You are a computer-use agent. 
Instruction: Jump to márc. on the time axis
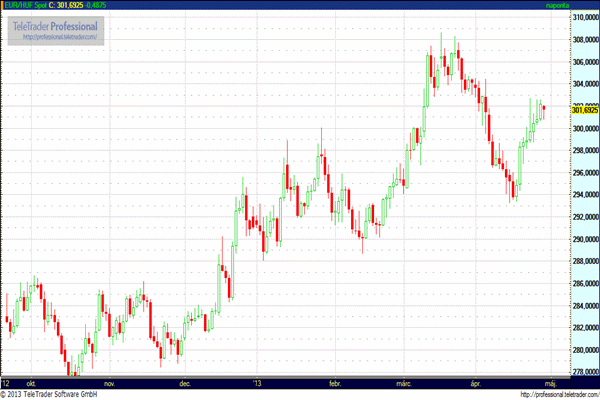pos(403,383)
